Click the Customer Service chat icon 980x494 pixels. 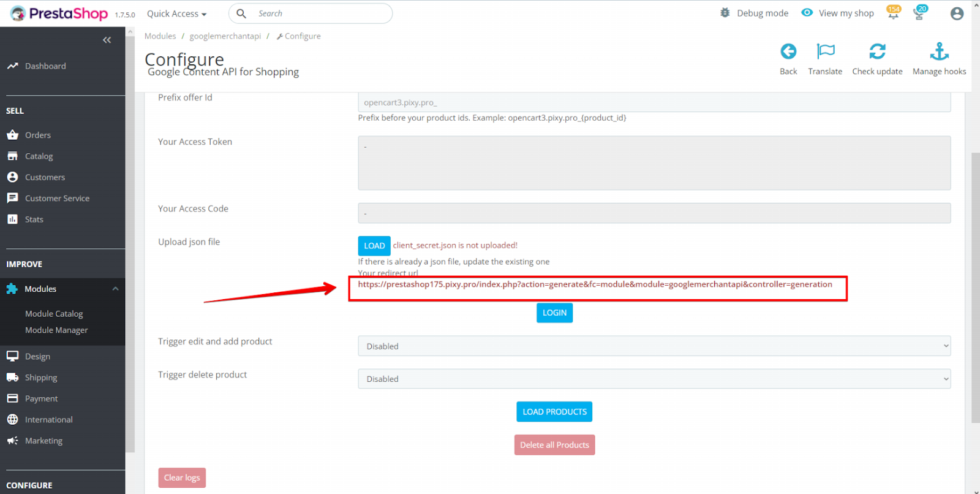(12, 198)
